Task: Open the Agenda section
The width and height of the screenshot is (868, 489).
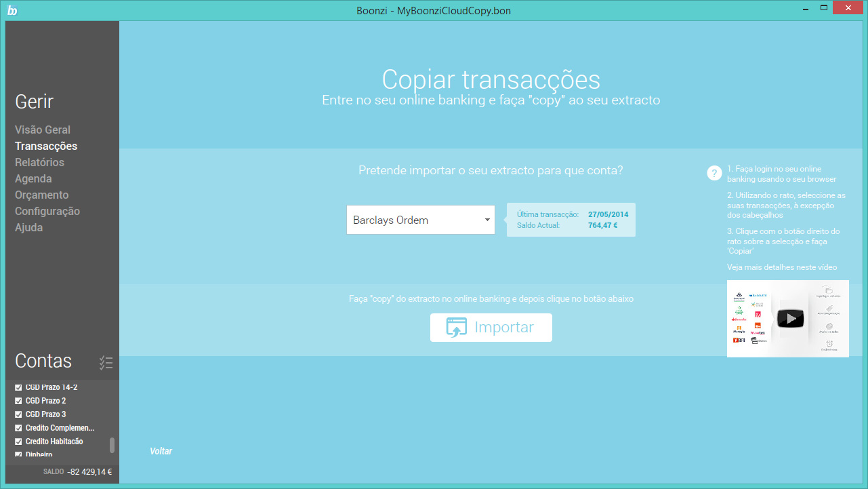Action: pos(33,178)
